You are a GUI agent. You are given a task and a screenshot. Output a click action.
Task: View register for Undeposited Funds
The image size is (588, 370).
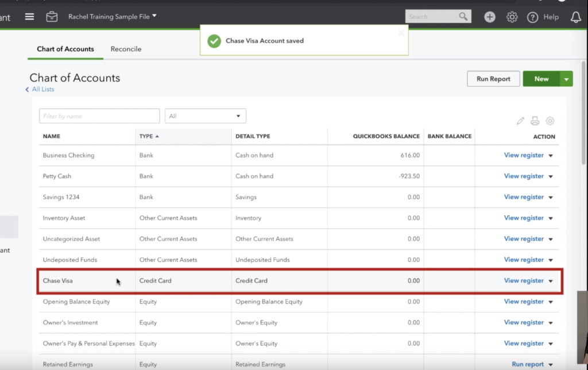(x=524, y=260)
